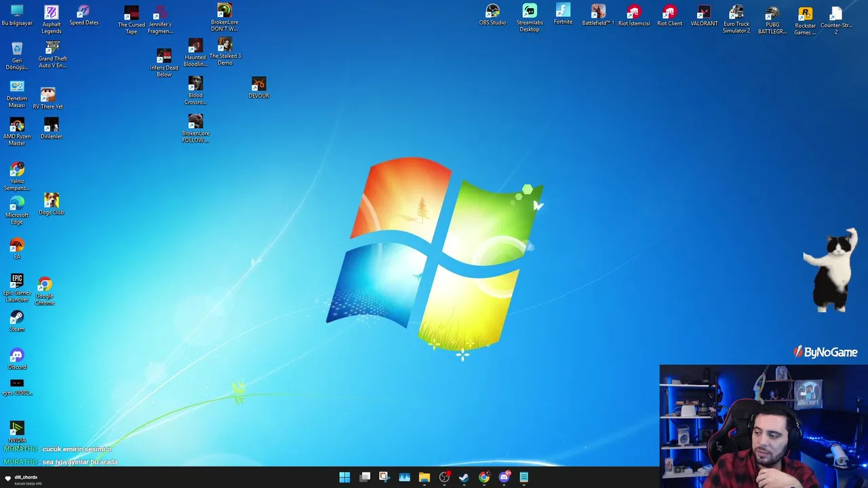Viewport: 868px width, 488px height.
Task: Switch to OBS Studio in taskbar
Action: [x=444, y=477]
